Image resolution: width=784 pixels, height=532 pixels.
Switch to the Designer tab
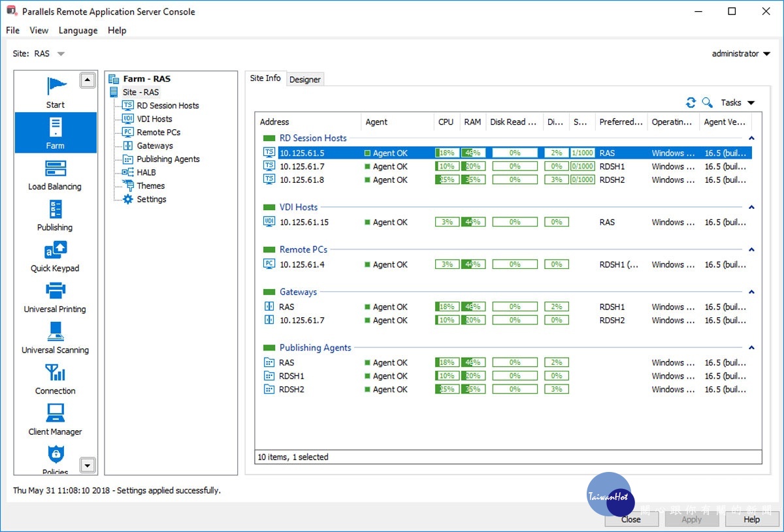tap(305, 80)
